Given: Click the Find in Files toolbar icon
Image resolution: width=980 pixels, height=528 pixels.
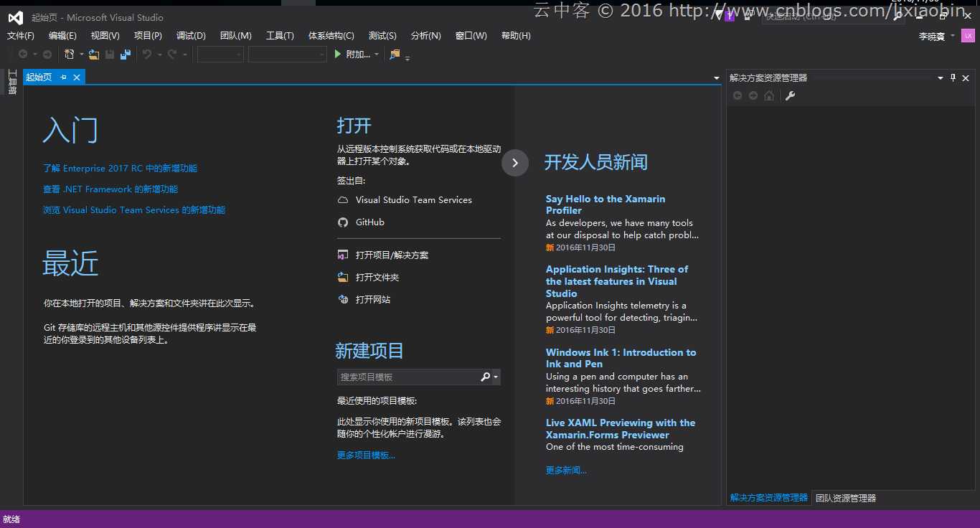Looking at the screenshot, I should tap(395, 55).
